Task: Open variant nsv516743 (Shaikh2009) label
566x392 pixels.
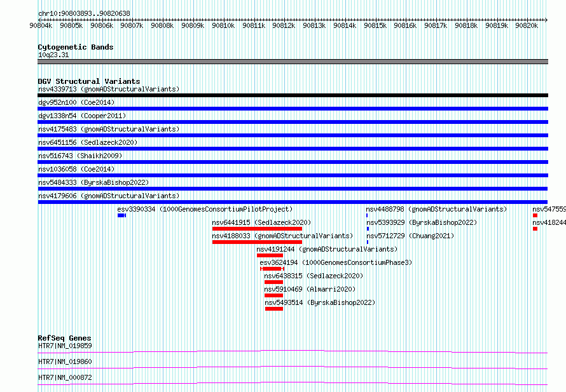Action: pyautogui.click(x=80, y=156)
